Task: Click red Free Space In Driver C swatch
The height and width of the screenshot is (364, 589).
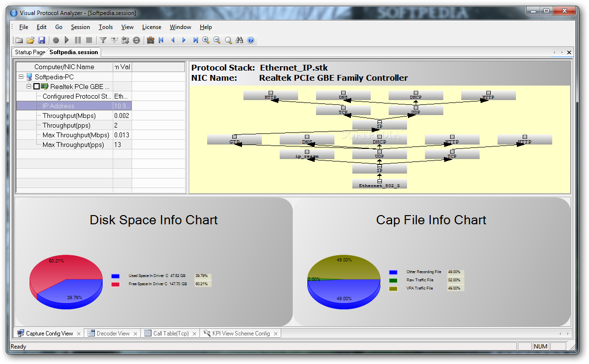Action: point(115,284)
